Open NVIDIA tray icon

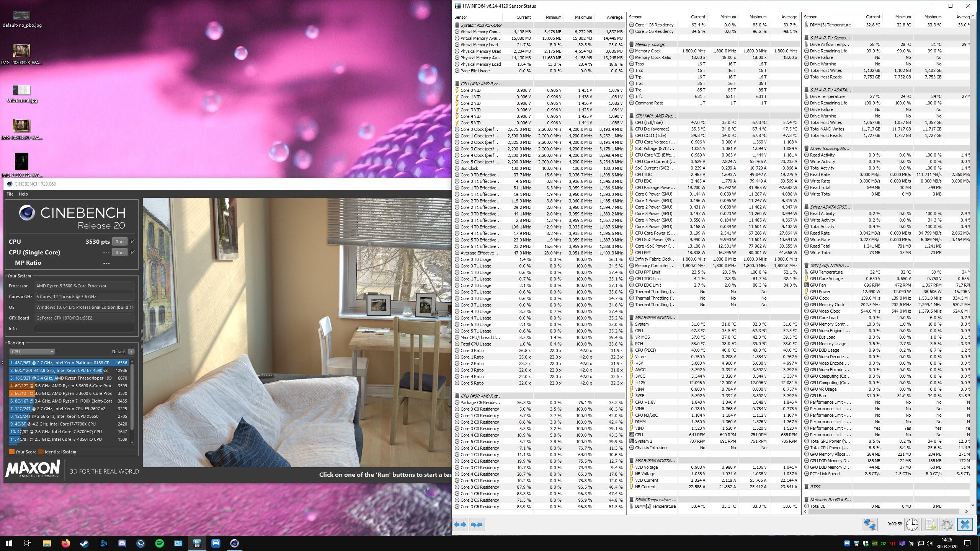(x=875, y=543)
